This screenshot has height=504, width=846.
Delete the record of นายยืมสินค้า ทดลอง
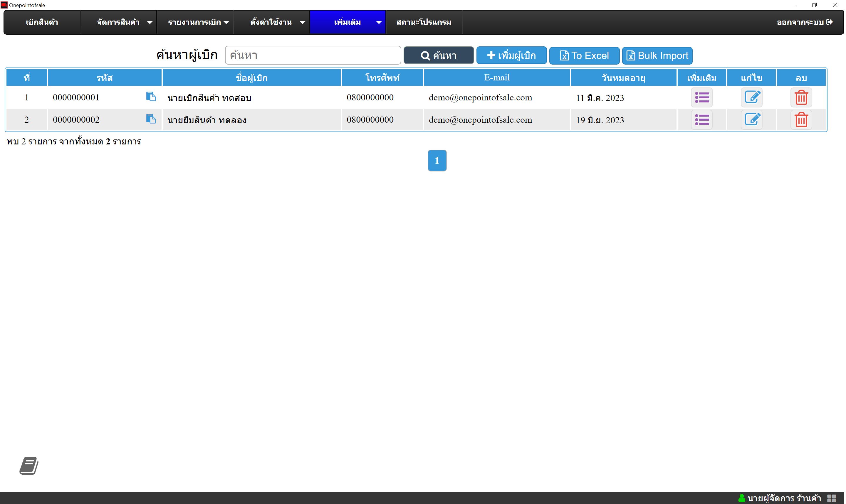pyautogui.click(x=801, y=120)
